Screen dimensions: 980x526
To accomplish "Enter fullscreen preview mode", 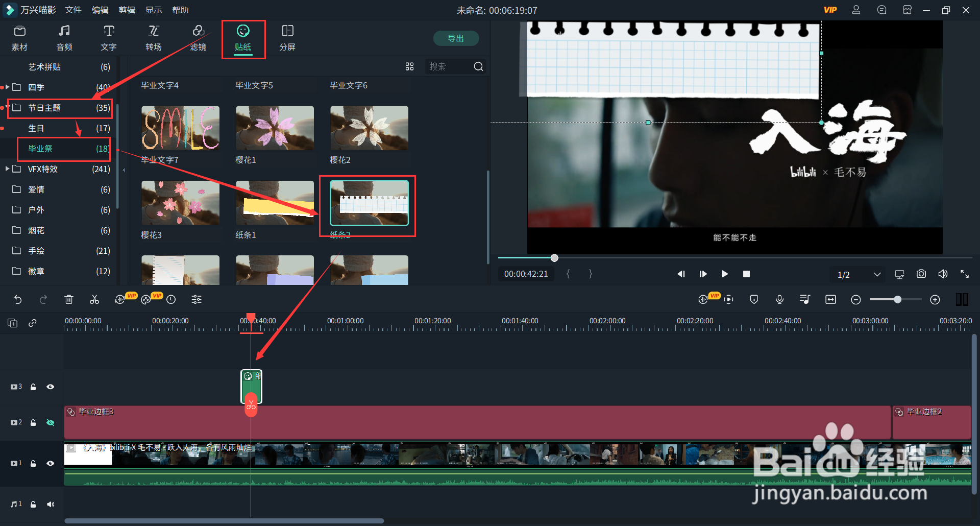I will (x=965, y=274).
